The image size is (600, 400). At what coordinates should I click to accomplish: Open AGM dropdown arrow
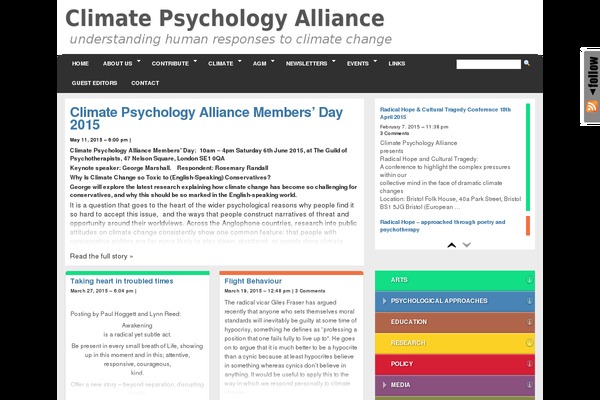[x=272, y=61]
